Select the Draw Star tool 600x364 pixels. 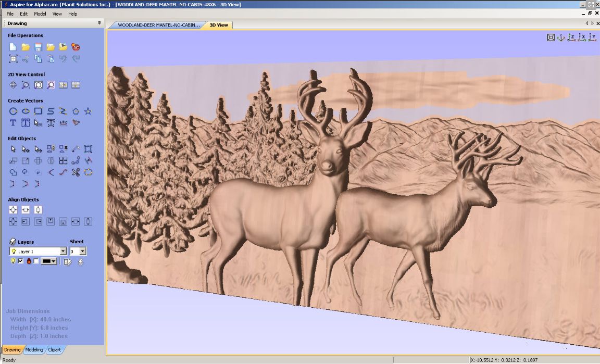coord(88,111)
